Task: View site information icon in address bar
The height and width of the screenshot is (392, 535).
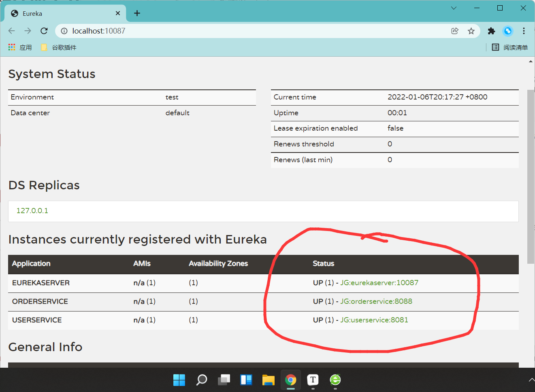Action: pyautogui.click(x=64, y=31)
